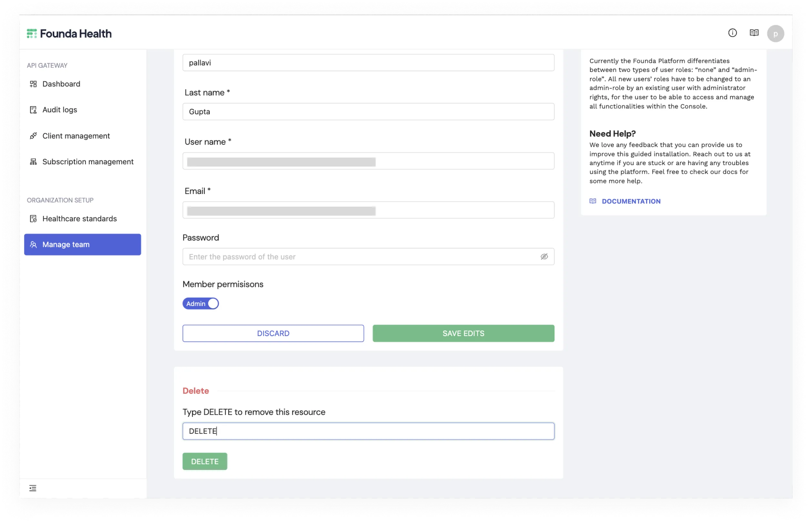
Task: Go to Dashboard
Action: (83, 84)
